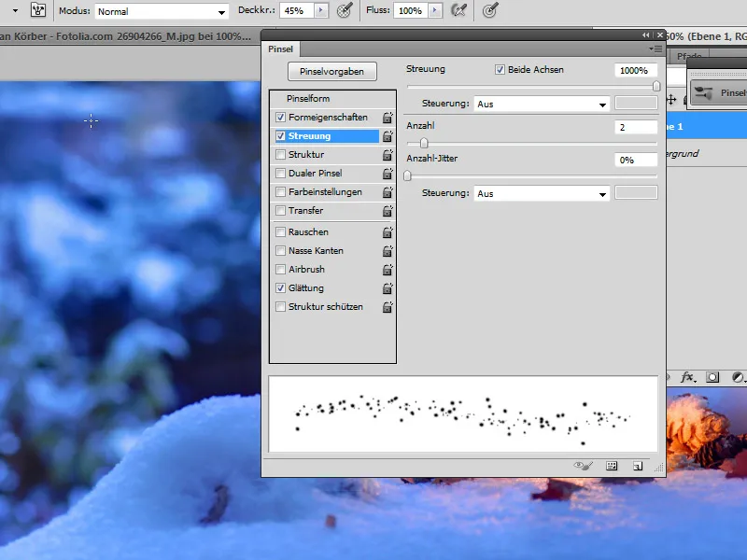Lock the Struktur brush setting
The image size is (747, 560).
(x=388, y=155)
